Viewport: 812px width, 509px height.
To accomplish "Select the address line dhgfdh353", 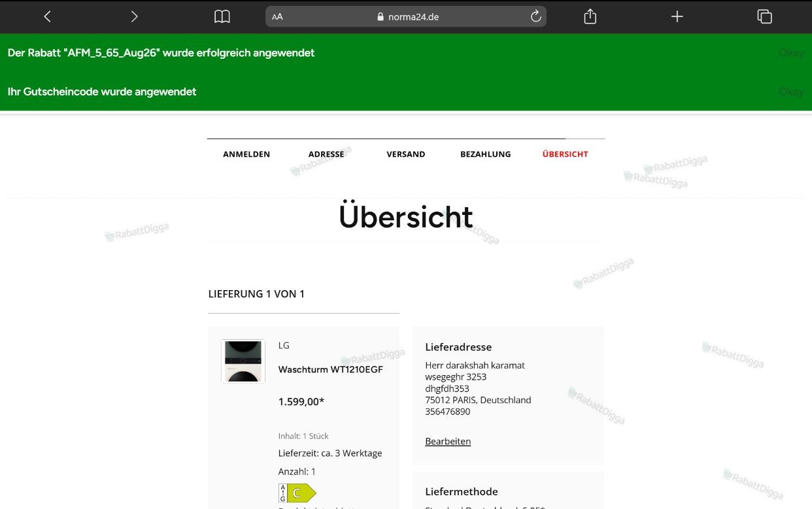I will click(447, 389).
